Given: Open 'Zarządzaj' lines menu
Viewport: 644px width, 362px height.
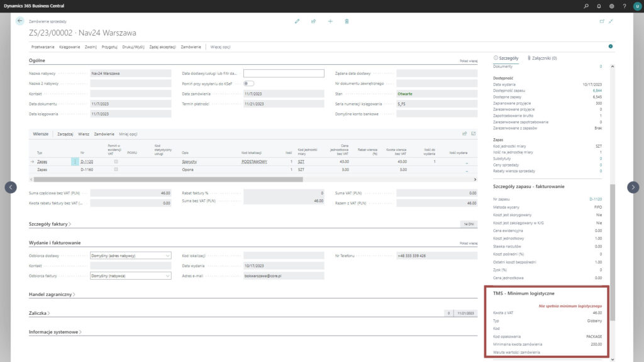Looking at the screenshot, I should 65,134.
